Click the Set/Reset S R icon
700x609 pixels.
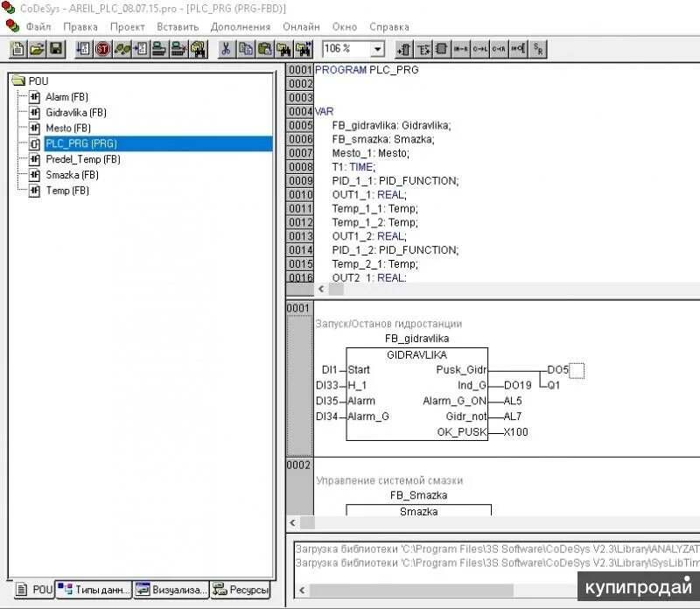point(538,49)
